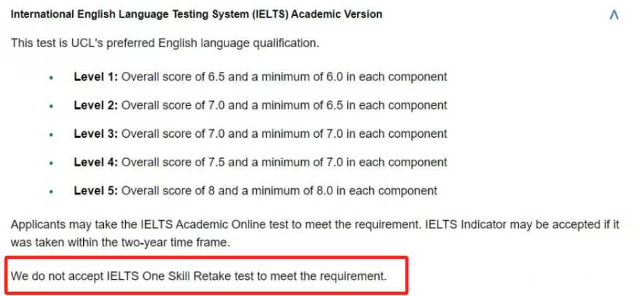
Task: Collapse the IELTS section with the chevron
Action: pyautogui.click(x=613, y=15)
